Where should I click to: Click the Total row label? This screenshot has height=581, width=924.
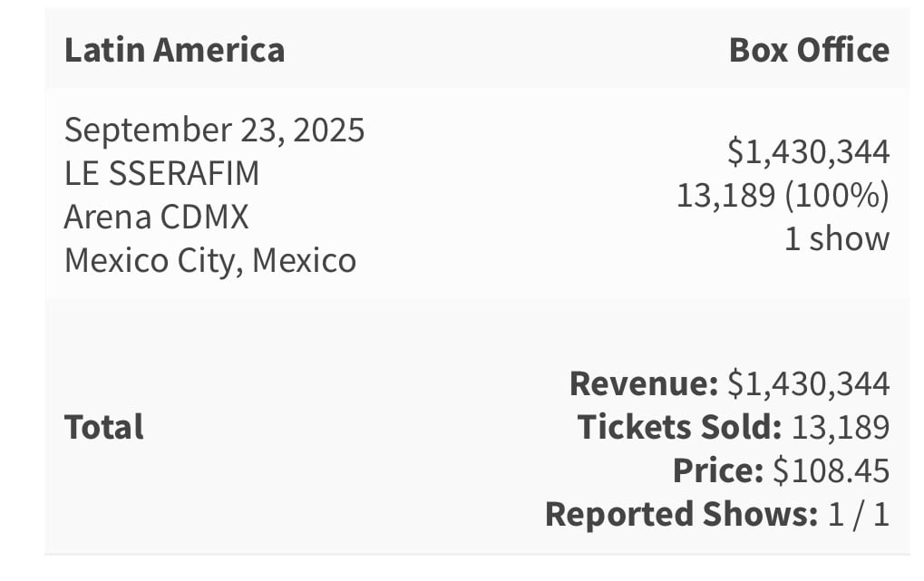click(103, 427)
